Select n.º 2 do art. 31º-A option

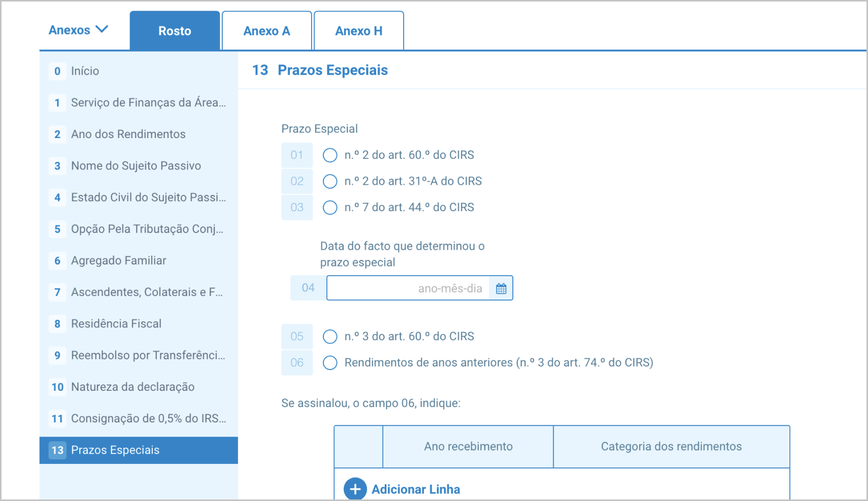point(330,181)
